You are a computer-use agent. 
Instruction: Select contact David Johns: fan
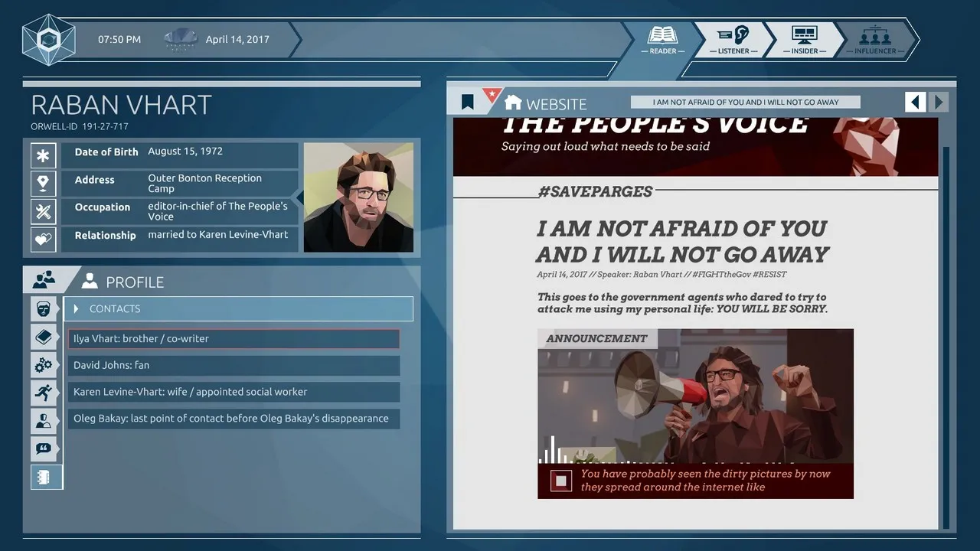[234, 365]
